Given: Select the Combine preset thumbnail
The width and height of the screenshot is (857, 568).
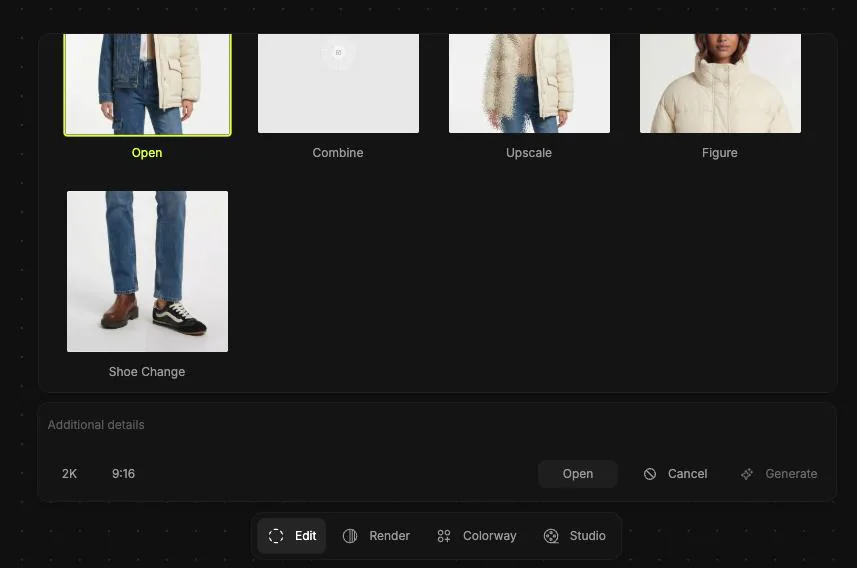Looking at the screenshot, I should [x=338, y=83].
